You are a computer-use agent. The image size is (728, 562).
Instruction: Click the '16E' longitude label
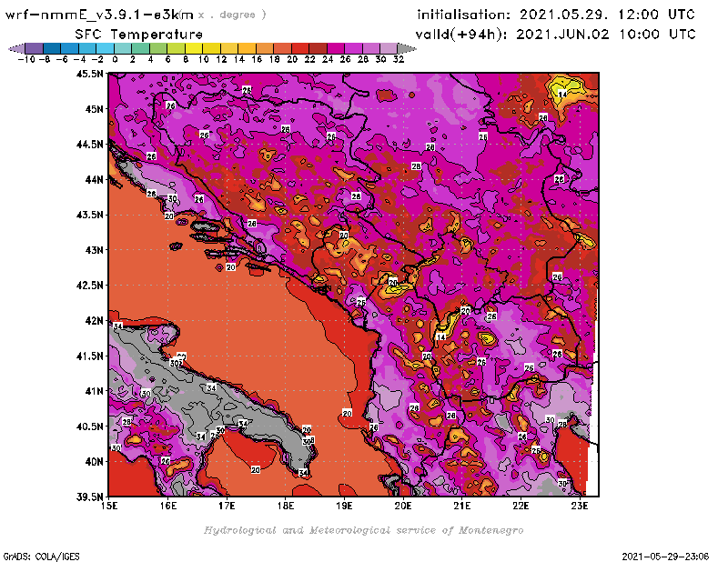point(168,506)
